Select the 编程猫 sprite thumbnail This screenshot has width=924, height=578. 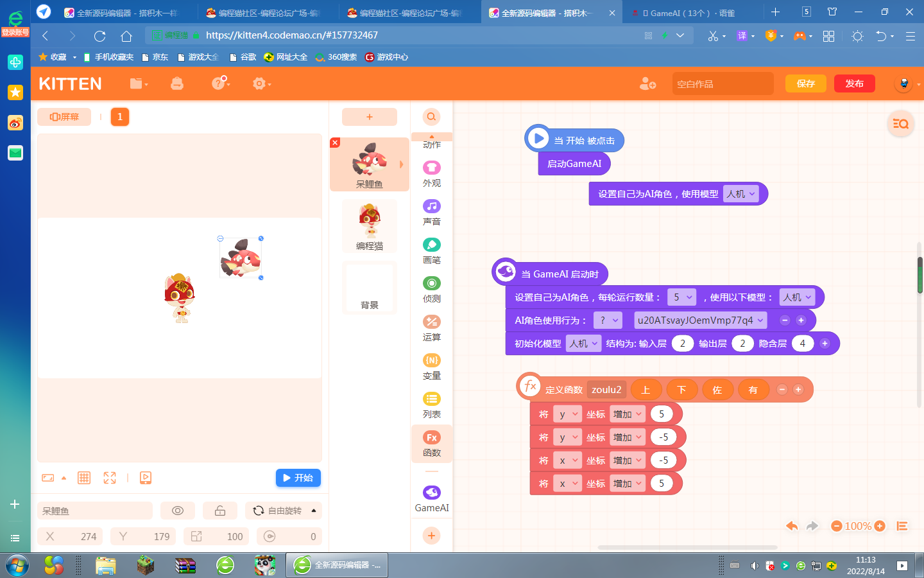tap(370, 226)
